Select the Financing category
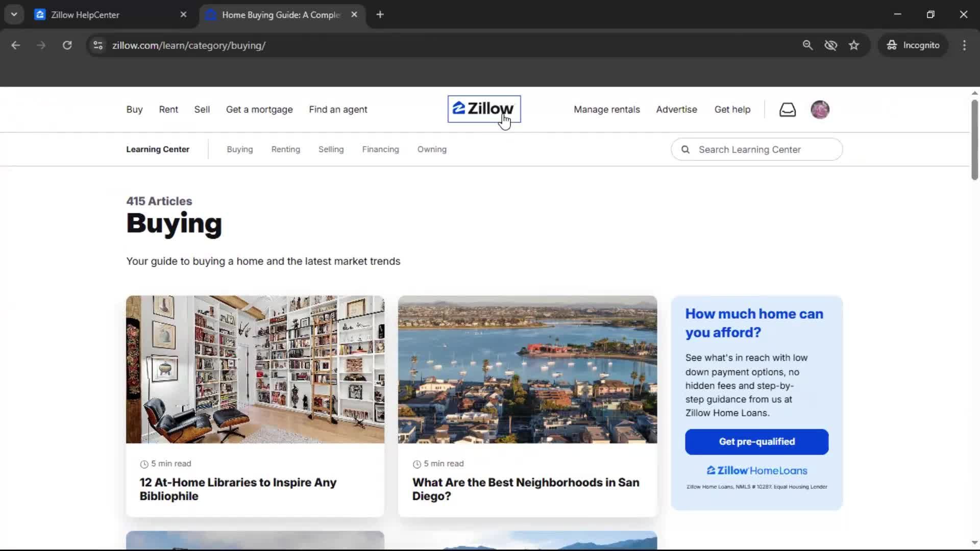Viewport: 980px width, 551px height. point(380,149)
